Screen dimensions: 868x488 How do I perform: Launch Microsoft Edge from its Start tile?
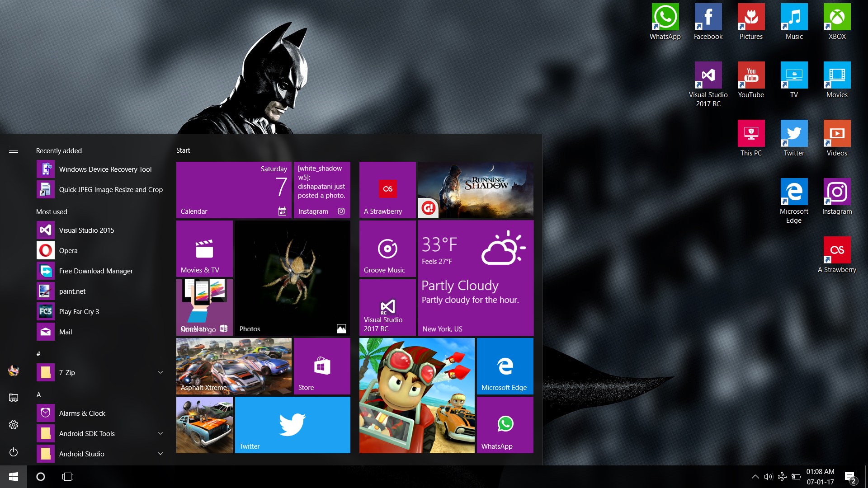pos(505,366)
